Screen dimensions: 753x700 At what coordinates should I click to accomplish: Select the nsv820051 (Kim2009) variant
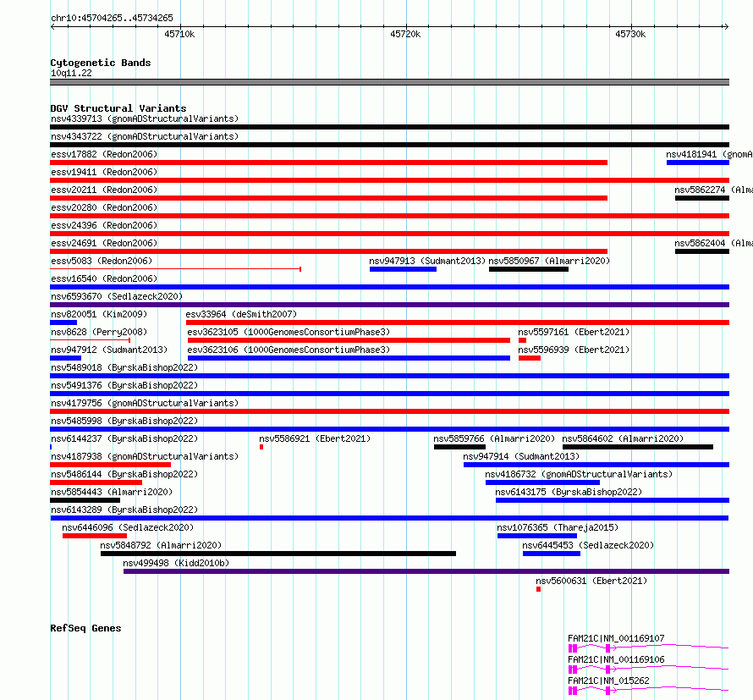tap(99, 314)
